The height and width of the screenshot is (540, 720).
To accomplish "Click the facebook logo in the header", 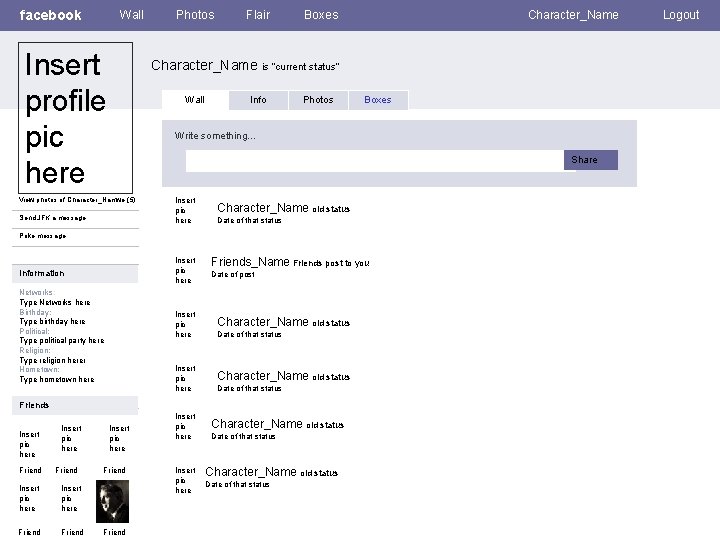I will pos(51,15).
